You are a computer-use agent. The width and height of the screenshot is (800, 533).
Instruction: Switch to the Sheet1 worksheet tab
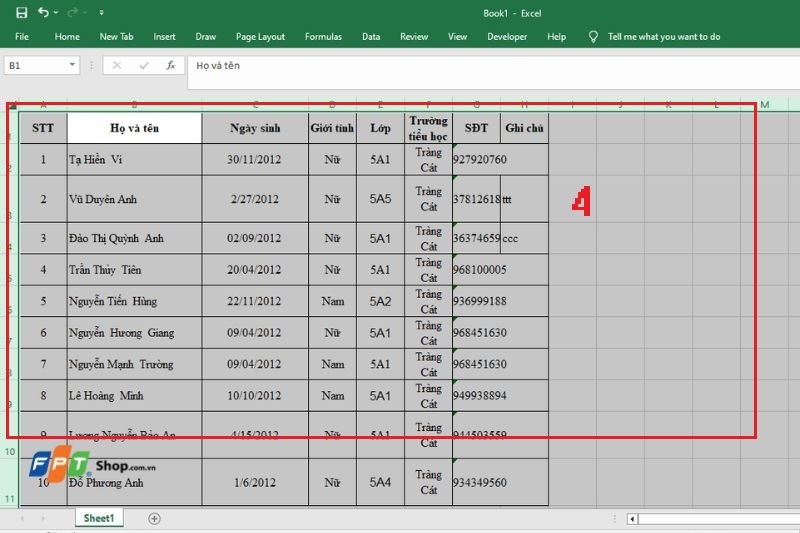(x=99, y=518)
